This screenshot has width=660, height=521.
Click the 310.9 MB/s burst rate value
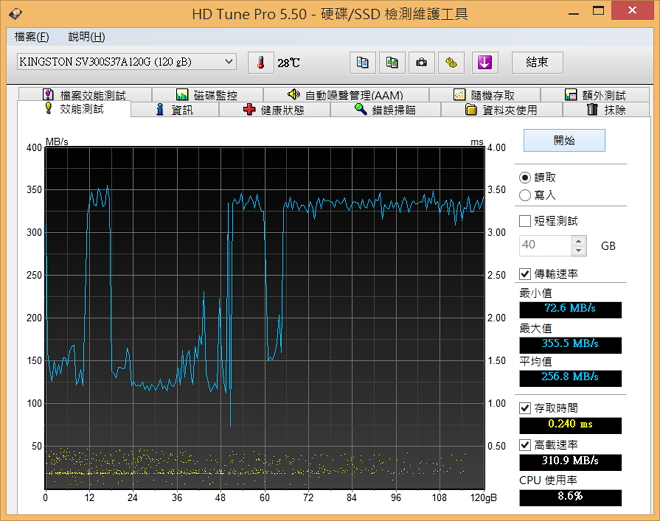pos(570,462)
